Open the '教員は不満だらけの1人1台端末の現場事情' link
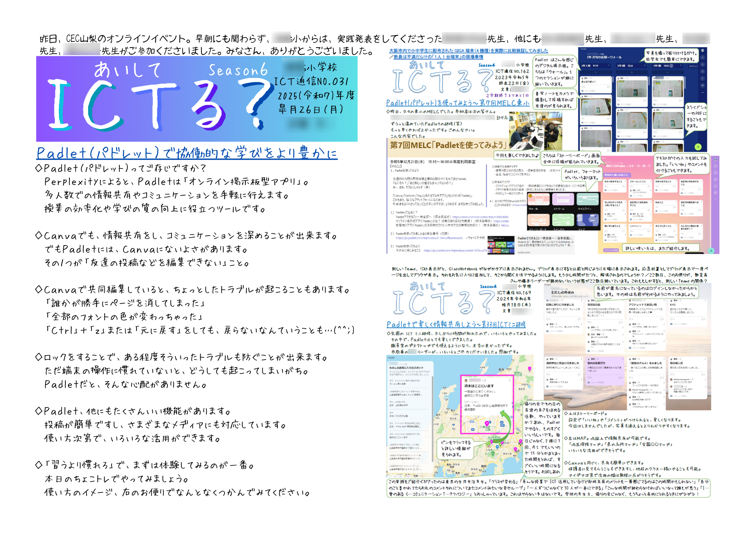 pos(438,57)
